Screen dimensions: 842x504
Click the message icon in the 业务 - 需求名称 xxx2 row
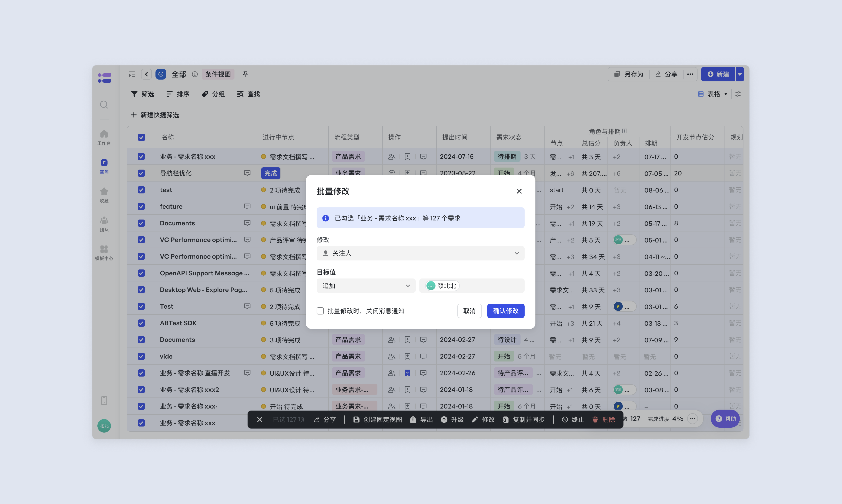tap(423, 390)
